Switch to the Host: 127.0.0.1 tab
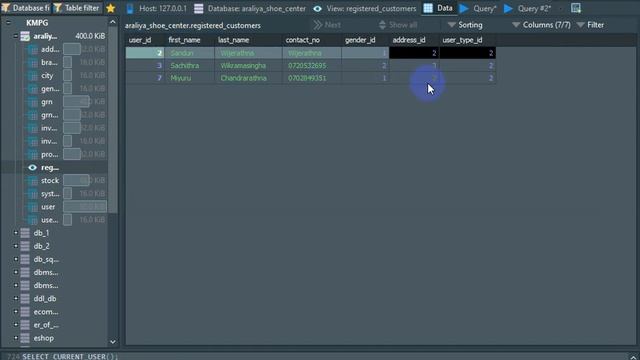Screen dimensions: 640x360 (156, 8)
